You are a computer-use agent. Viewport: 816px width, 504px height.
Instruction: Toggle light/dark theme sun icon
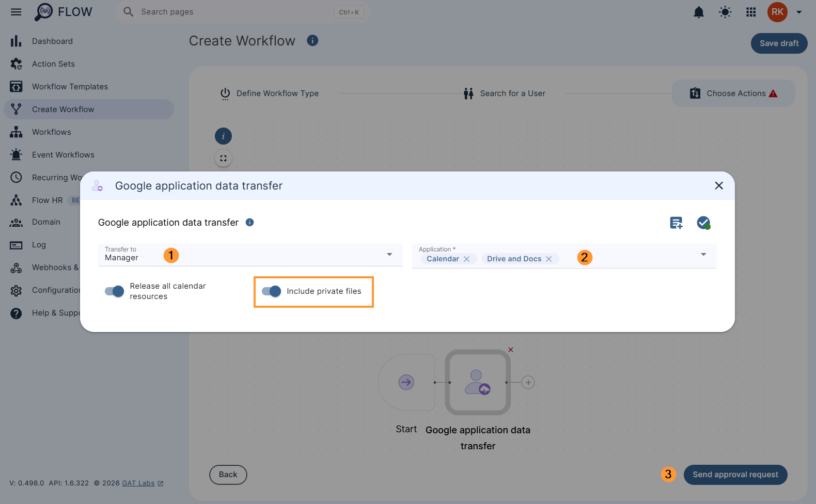[725, 12]
